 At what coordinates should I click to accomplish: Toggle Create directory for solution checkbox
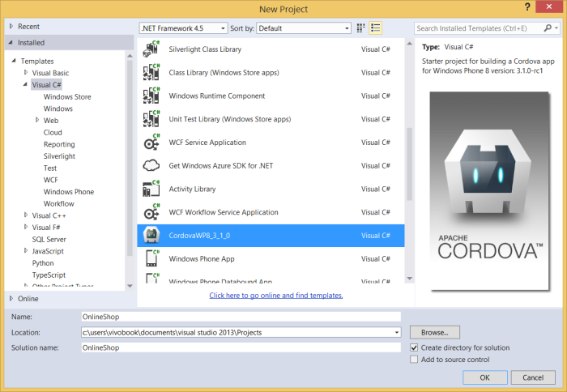[x=414, y=347]
